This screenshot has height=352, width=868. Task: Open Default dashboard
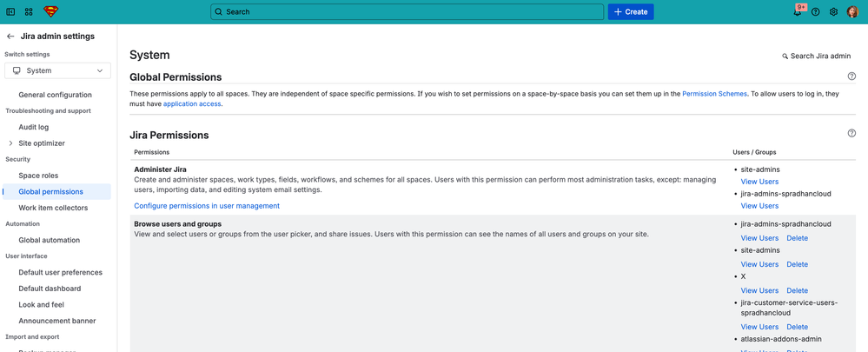coord(50,289)
